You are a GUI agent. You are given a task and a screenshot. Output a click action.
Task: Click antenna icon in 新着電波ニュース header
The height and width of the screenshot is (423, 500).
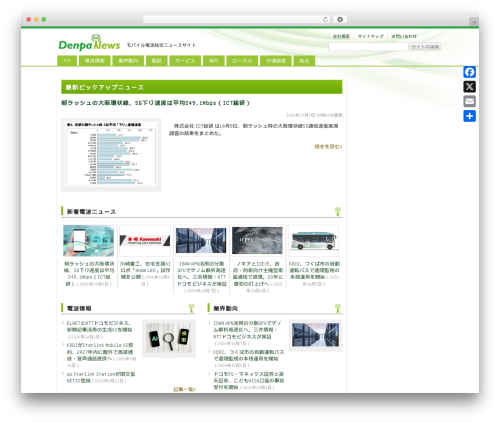(x=338, y=211)
